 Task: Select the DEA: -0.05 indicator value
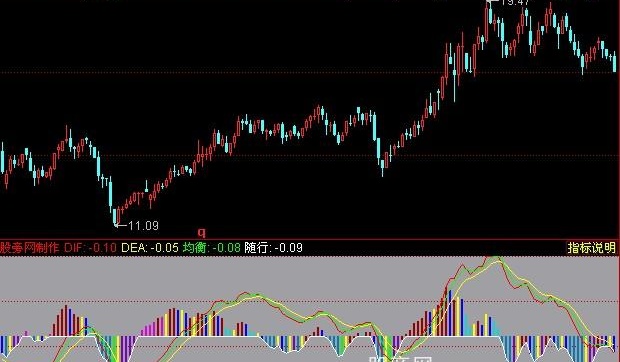click(x=150, y=248)
